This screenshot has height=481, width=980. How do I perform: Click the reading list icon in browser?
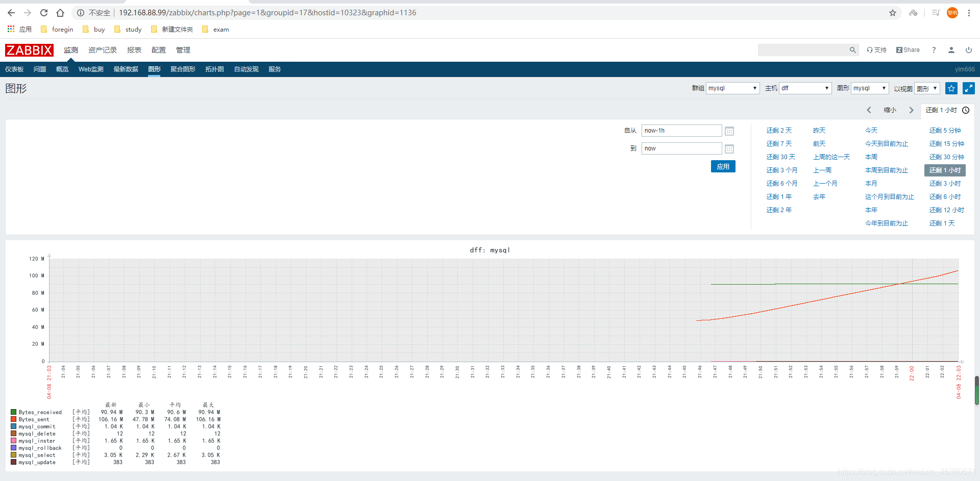[936, 13]
